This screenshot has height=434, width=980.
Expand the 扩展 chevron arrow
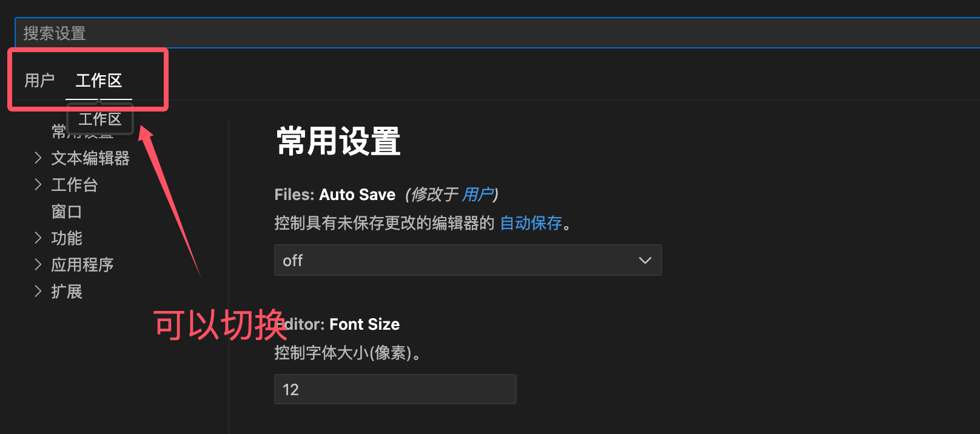coord(38,291)
